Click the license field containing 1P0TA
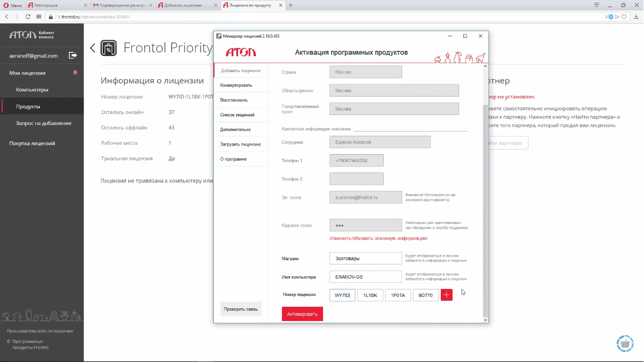Screen dimensions: 644x362 point(398,295)
